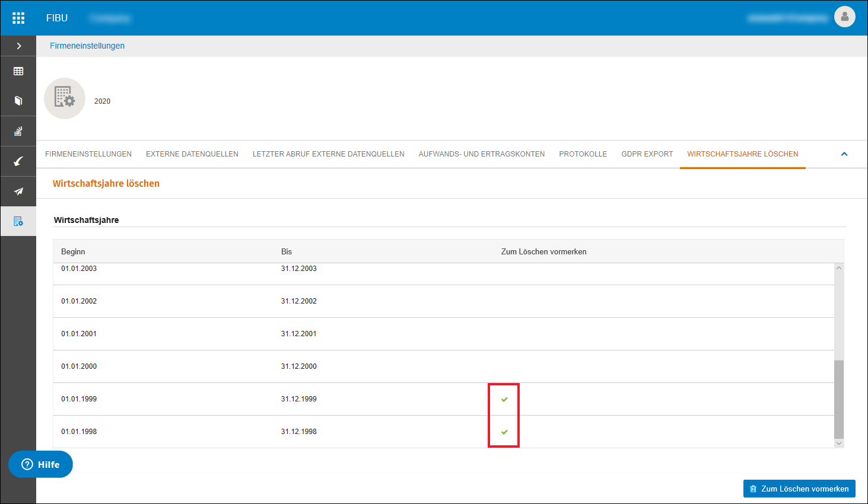Screen dimensions: 868x504
Task: Click the 2020 year label
Action: (x=102, y=101)
